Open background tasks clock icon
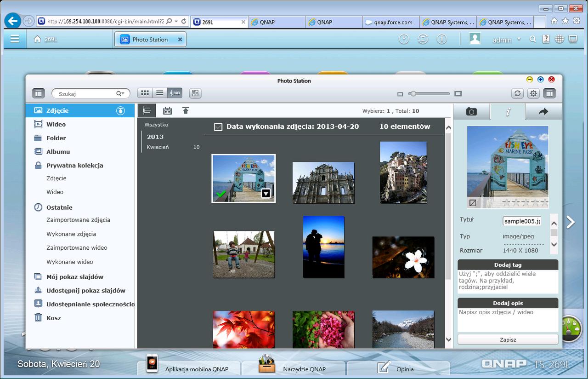The height and width of the screenshot is (379, 588). [404, 40]
